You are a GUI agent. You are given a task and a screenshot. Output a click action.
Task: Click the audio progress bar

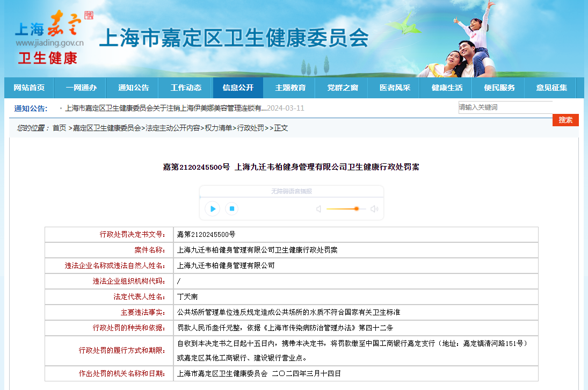tap(292, 197)
